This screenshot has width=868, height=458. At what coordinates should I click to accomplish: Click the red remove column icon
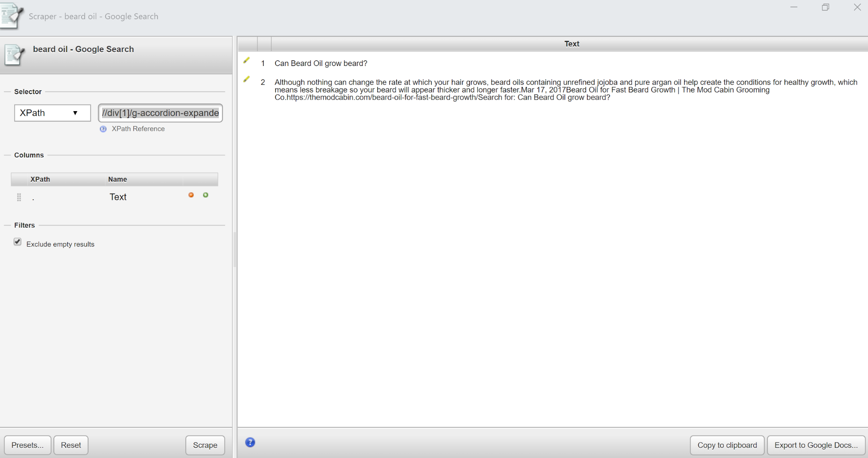click(x=191, y=195)
